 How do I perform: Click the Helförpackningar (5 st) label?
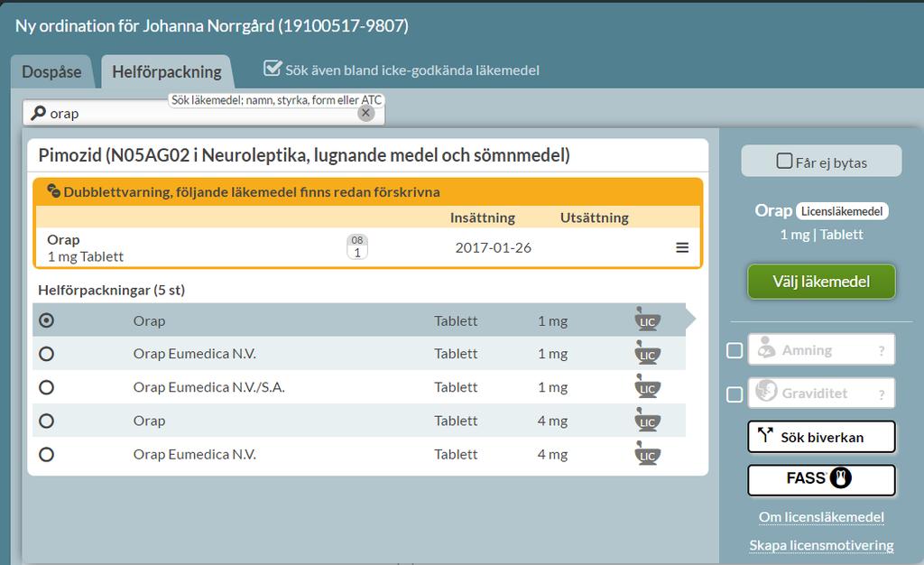pyautogui.click(x=111, y=290)
